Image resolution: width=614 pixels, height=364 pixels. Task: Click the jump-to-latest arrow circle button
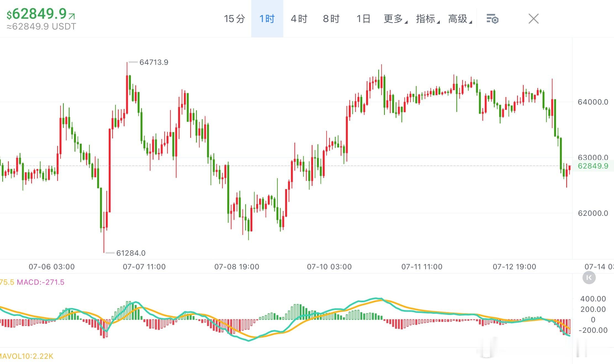click(589, 278)
